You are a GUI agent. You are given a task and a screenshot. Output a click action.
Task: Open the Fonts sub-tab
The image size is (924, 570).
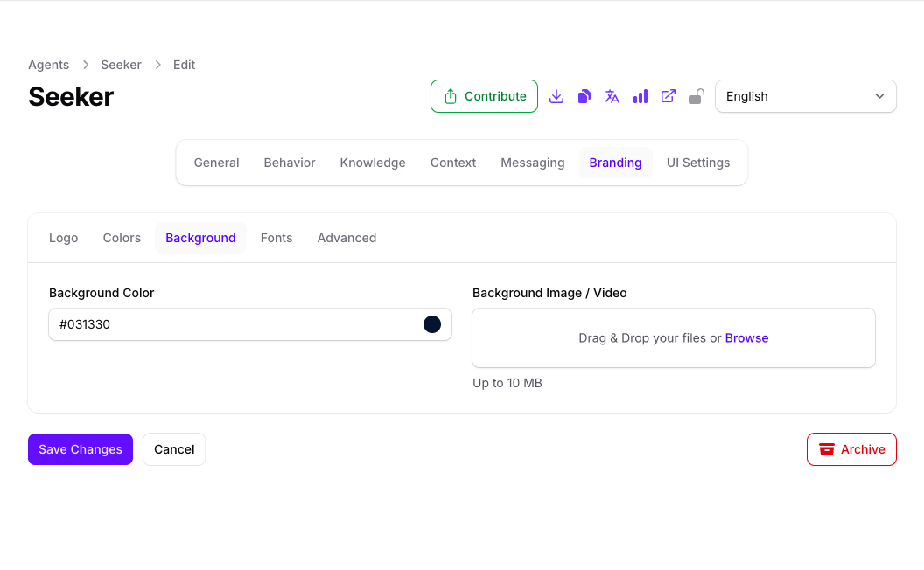coord(276,238)
